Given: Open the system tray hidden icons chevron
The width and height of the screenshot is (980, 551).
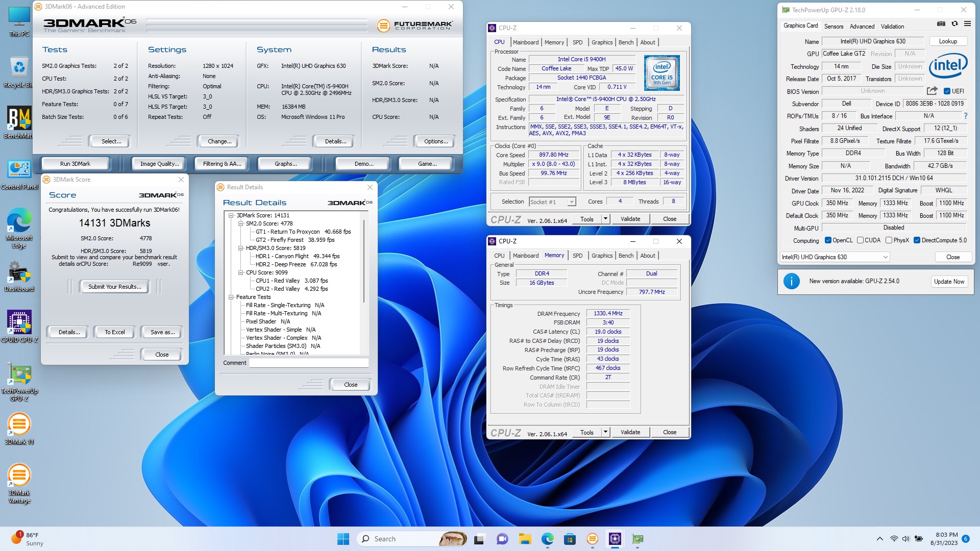Looking at the screenshot, I should 879,539.
